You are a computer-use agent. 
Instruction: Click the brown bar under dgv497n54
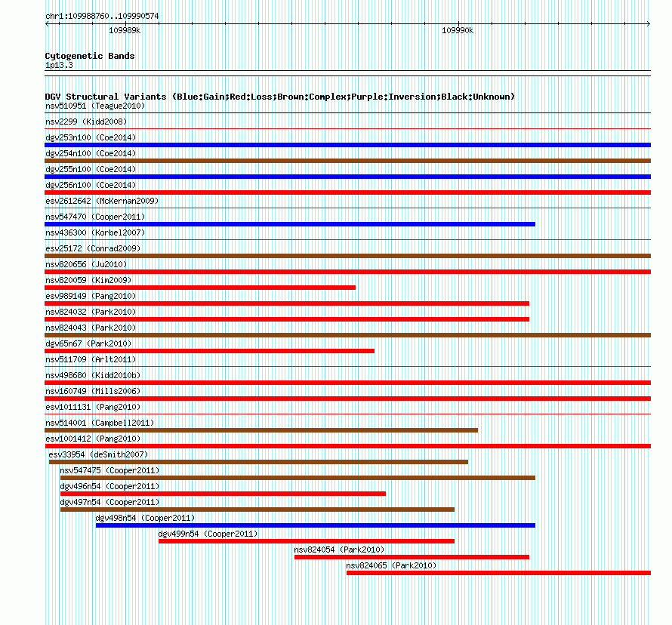tap(257, 510)
